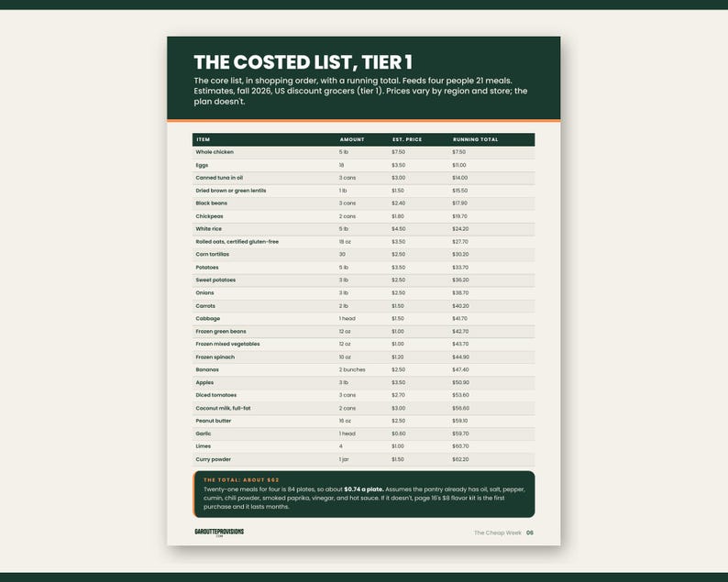Viewport: 728px width, 582px height.
Task: Select the 'Apples' item name
Action: [x=204, y=382]
